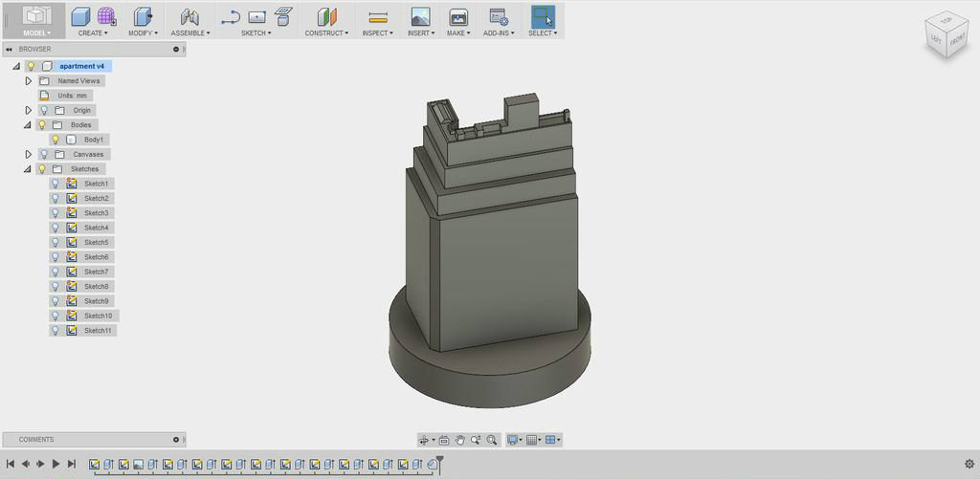Jump to the timeline beginning

11,464
